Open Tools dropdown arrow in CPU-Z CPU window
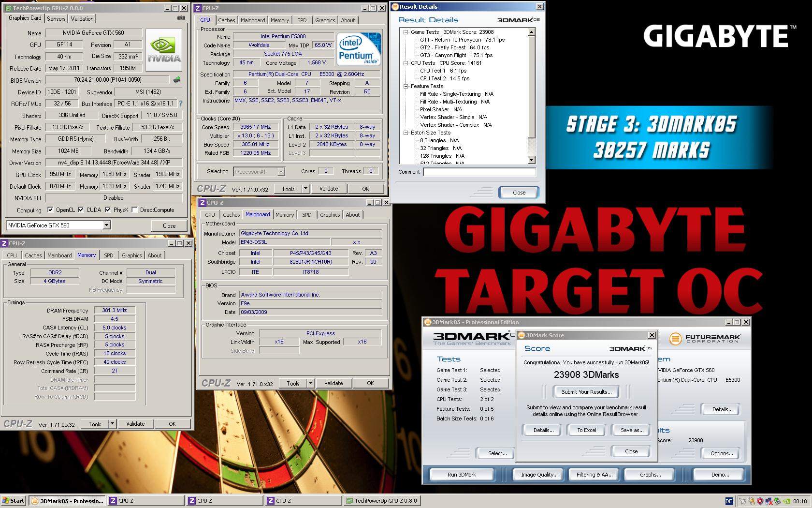Screen dimensions: 812x508 [x=305, y=189]
